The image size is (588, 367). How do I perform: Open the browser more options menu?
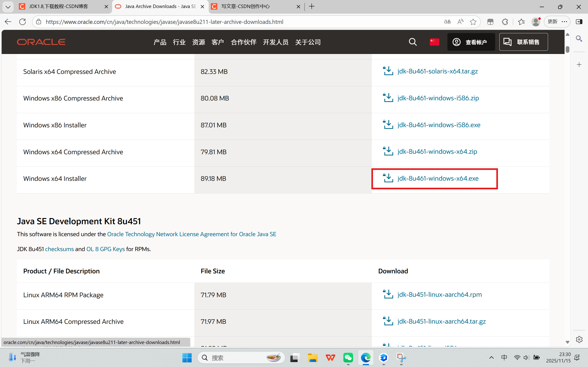(x=564, y=22)
